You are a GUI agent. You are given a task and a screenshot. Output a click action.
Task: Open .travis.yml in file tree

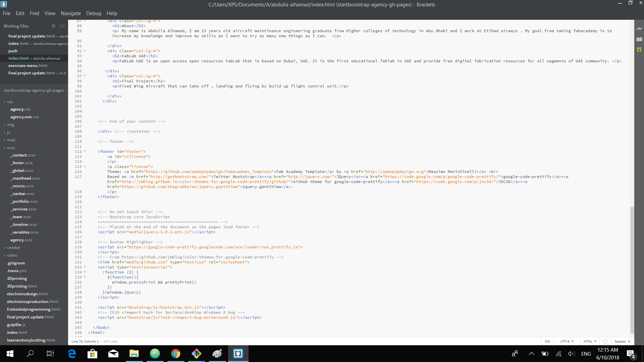(16, 271)
